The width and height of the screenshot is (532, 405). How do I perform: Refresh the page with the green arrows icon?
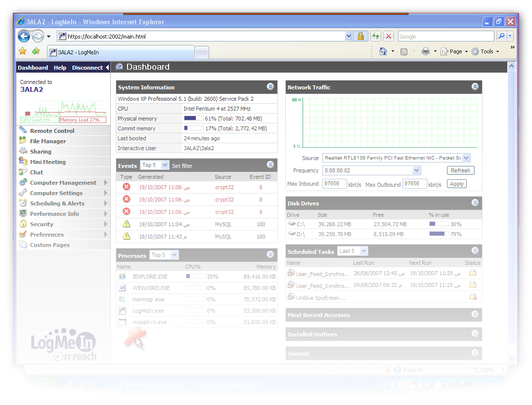coord(376,36)
